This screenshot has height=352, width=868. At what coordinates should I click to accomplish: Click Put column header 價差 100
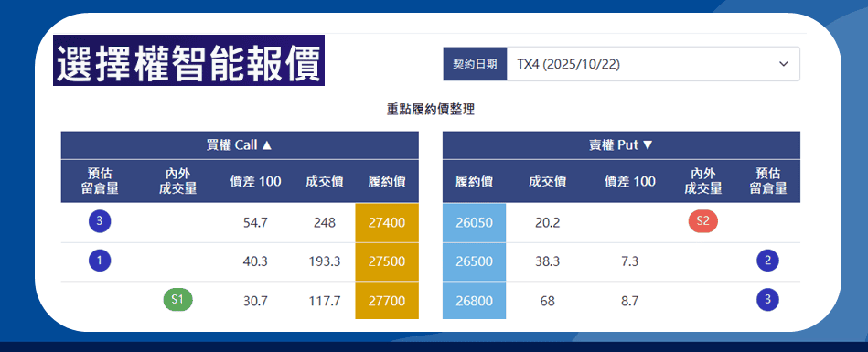pyautogui.click(x=630, y=181)
